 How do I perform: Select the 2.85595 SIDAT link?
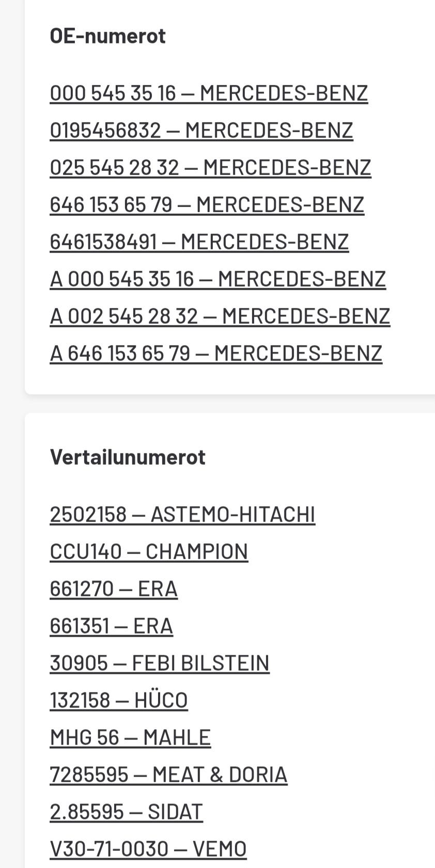coord(126,812)
